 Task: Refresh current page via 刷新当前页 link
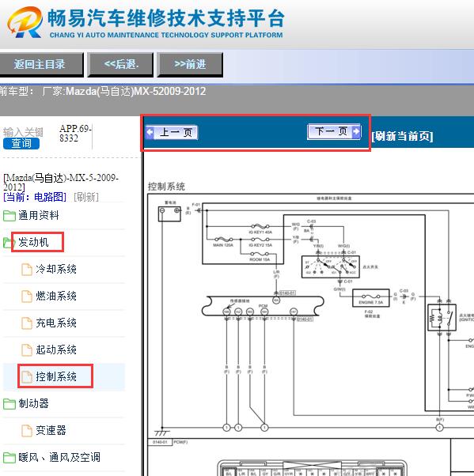[402, 136]
